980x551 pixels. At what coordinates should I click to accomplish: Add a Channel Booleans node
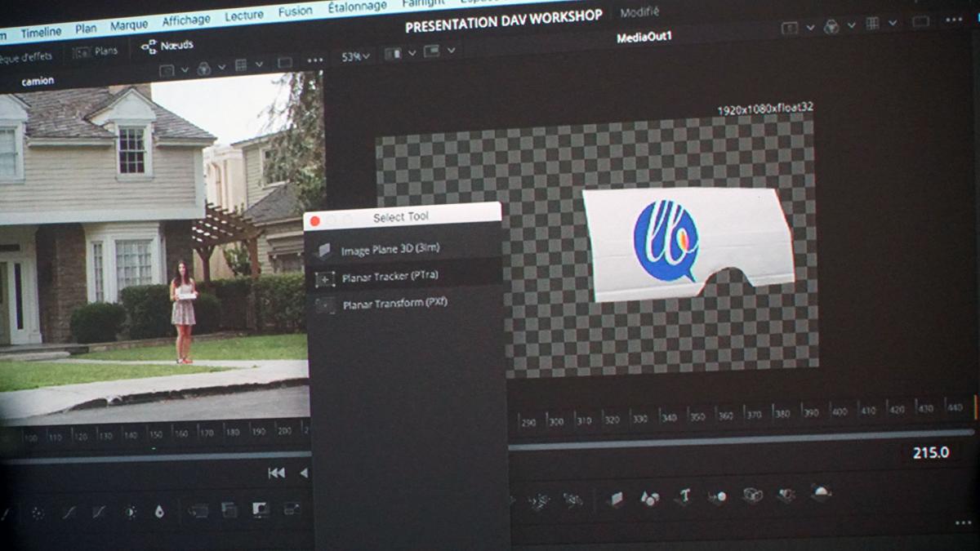tap(229, 510)
